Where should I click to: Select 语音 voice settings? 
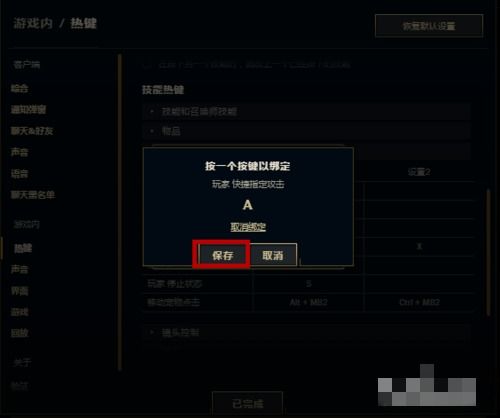pos(19,173)
